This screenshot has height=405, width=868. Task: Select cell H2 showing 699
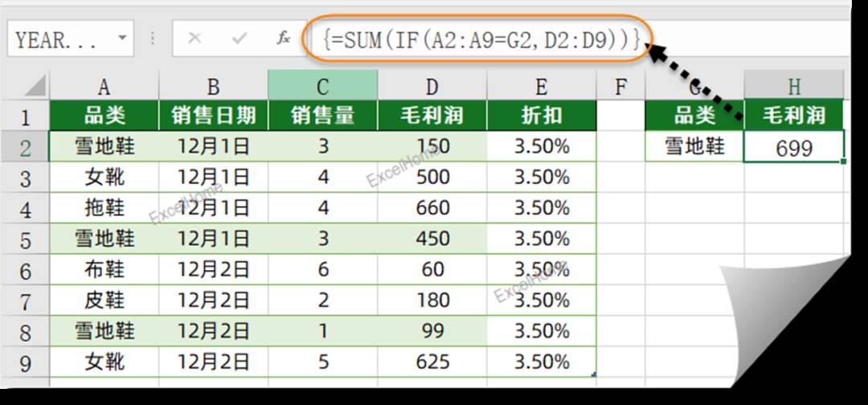pyautogui.click(x=794, y=146)
